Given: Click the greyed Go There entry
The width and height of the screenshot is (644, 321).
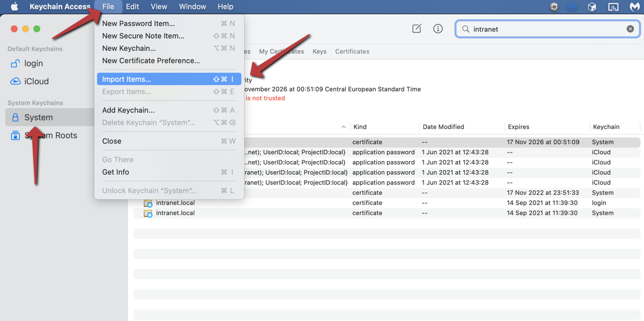Looking at the screenshot, I should tap(169, 160).
